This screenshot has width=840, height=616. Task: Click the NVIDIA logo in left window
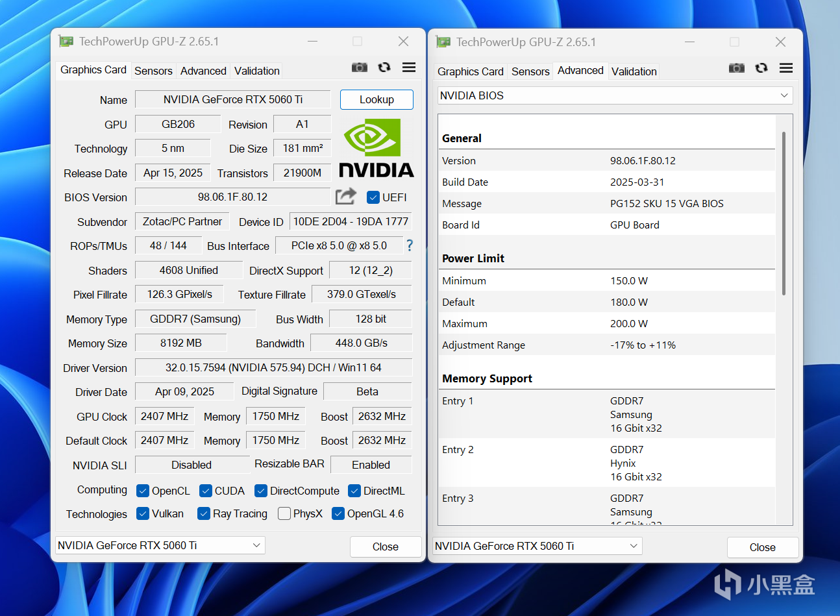(377, 148)
